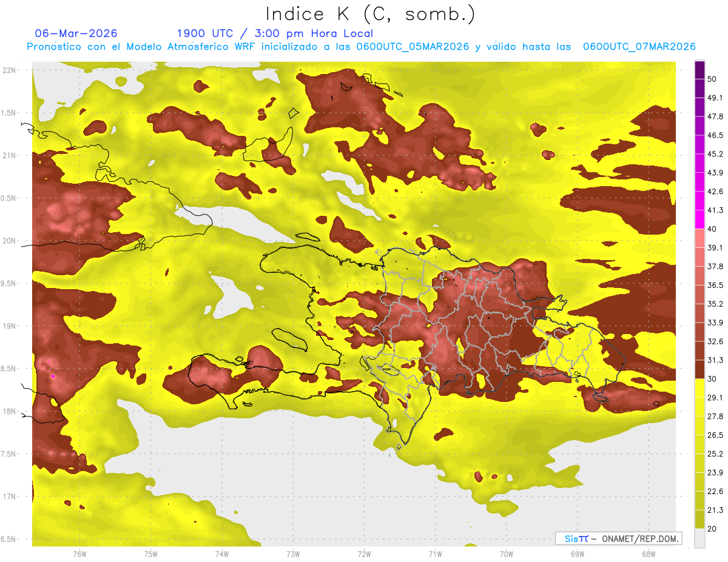
Task: Click the initialization time '0600UTC_05MAR2026'
Action: (x=413, y=47)
